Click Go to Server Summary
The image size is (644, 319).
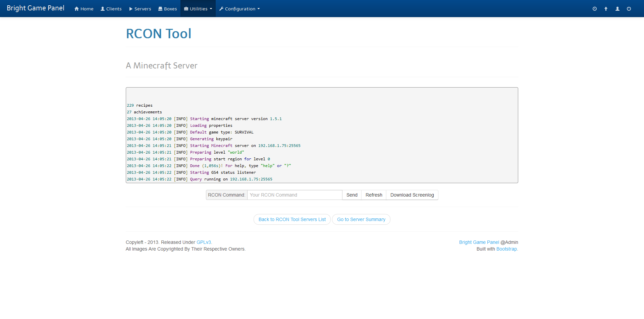pos(361,219)
